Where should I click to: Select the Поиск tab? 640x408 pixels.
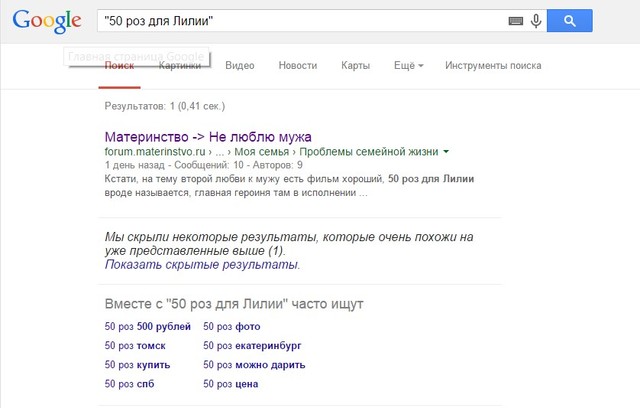[119, 66]
